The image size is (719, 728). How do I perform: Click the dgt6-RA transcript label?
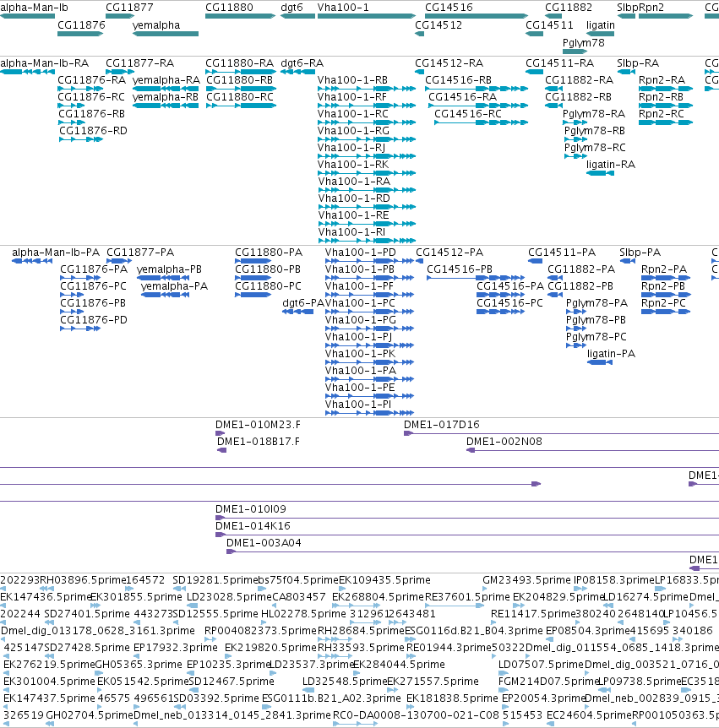pos(302,63)
